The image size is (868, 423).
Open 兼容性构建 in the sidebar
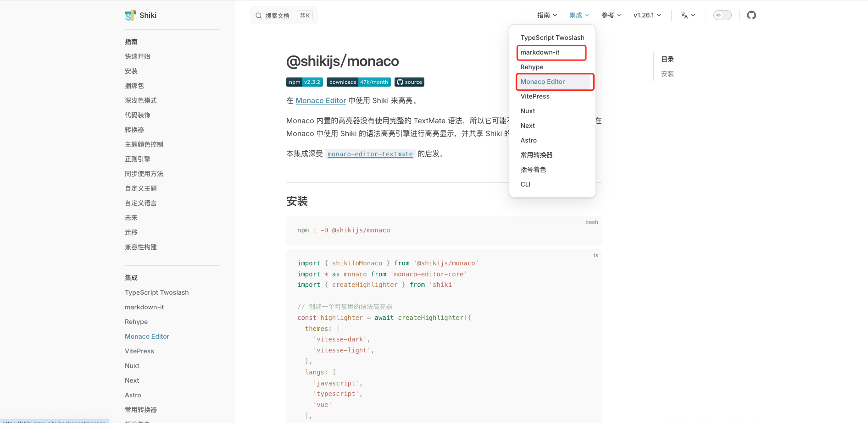[141, 247]
